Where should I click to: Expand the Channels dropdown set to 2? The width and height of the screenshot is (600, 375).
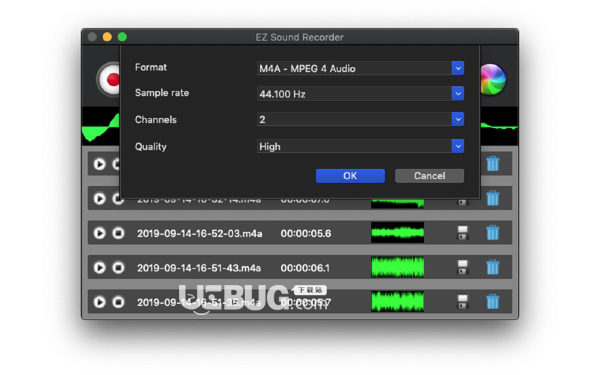pyautogui.click(x=360, y=119)
